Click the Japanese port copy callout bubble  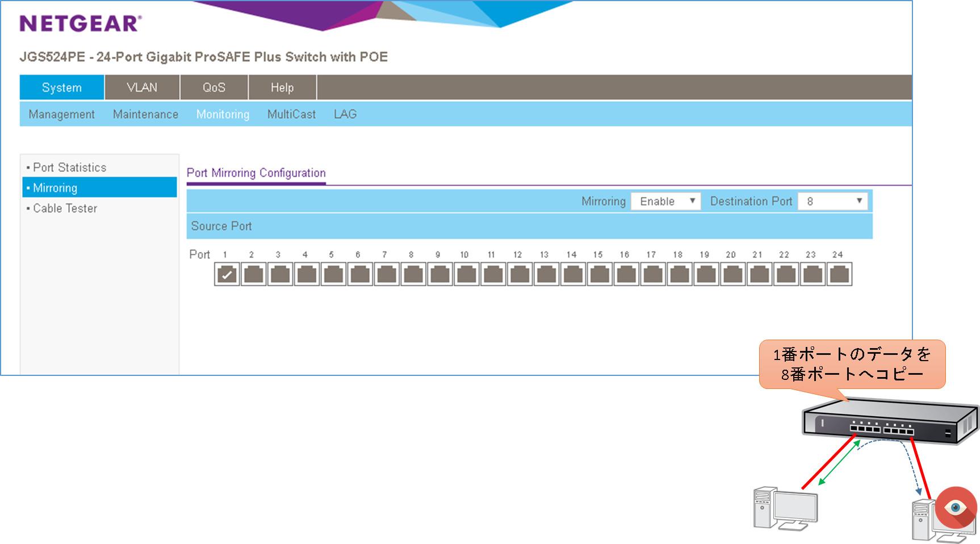(852, 364)
